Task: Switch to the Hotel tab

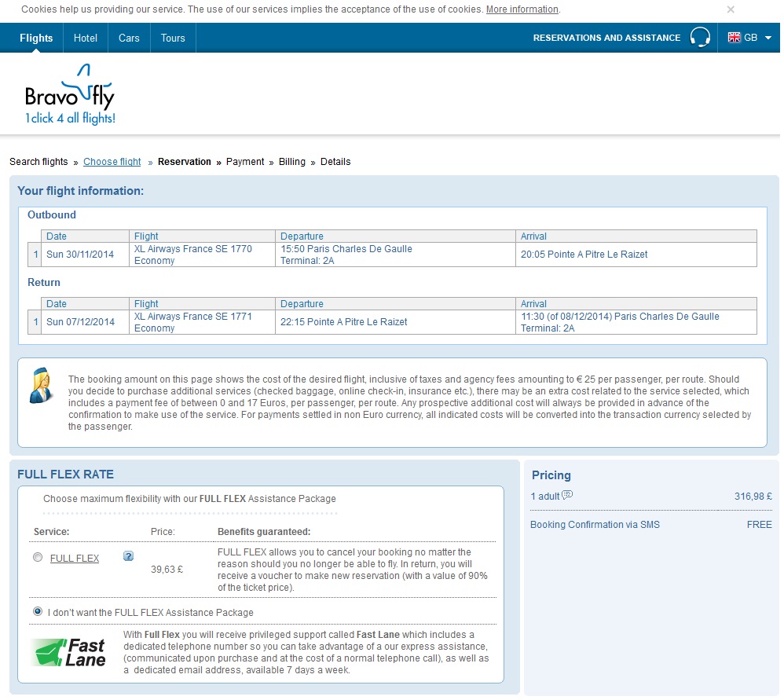Action: pos(86,38)
